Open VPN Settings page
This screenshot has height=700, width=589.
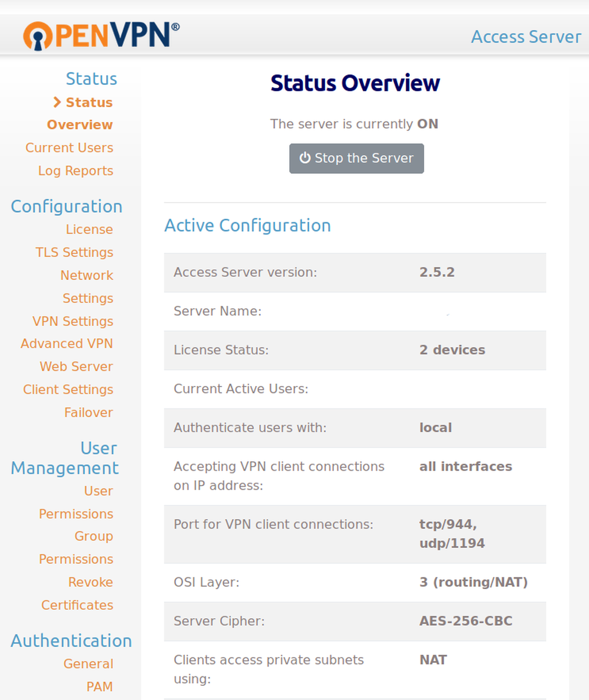coord(72,322)
